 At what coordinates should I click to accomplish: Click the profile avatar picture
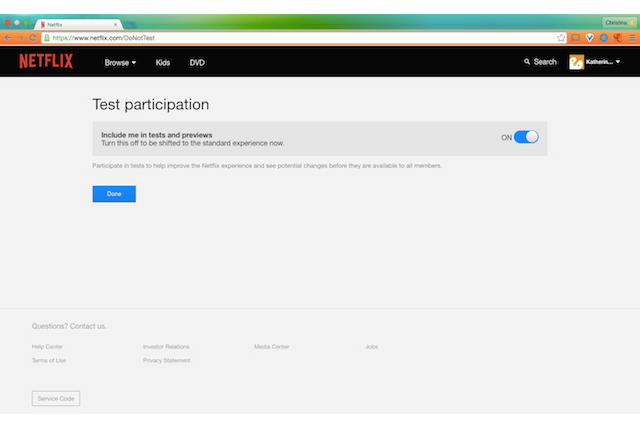pyautogui.click(x=576, y=62)
